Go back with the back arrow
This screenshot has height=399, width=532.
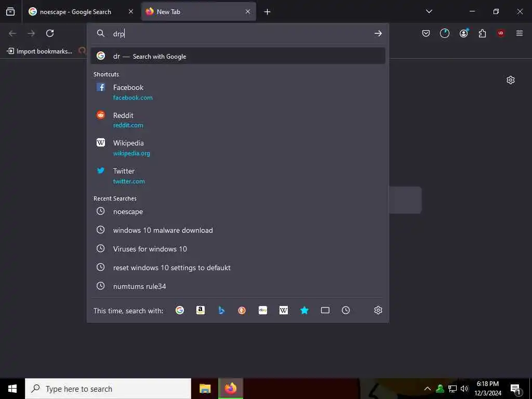(x=12, y=33)
